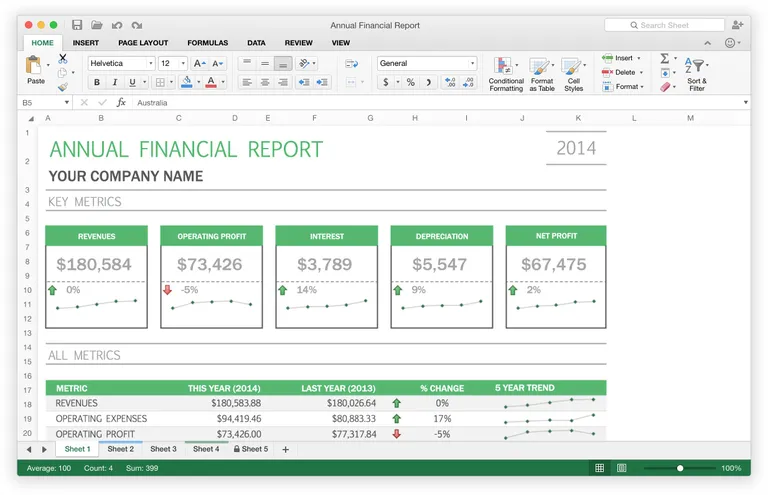This screenshot has height=495, width=768.
Task: Add a new sheet with plus button
Action: [286, 449]
